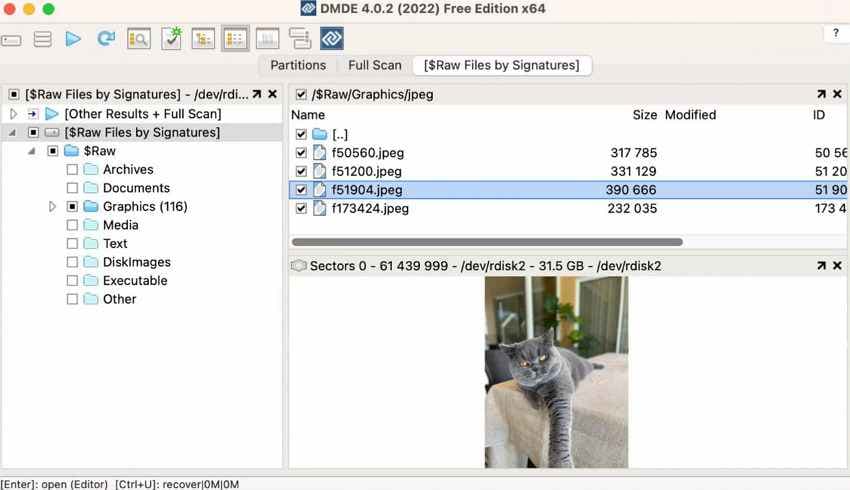Check the Executable folder checkbox

tap(72, 280)
